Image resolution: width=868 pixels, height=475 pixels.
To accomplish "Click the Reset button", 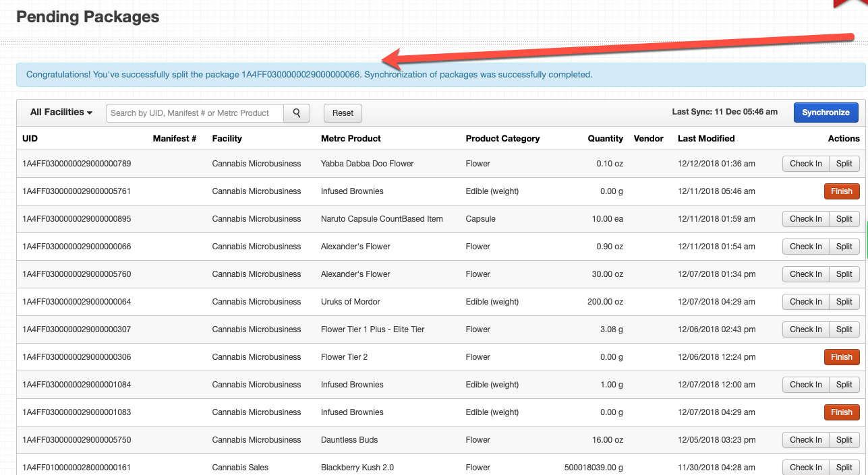I will click(x=342, y=113).
